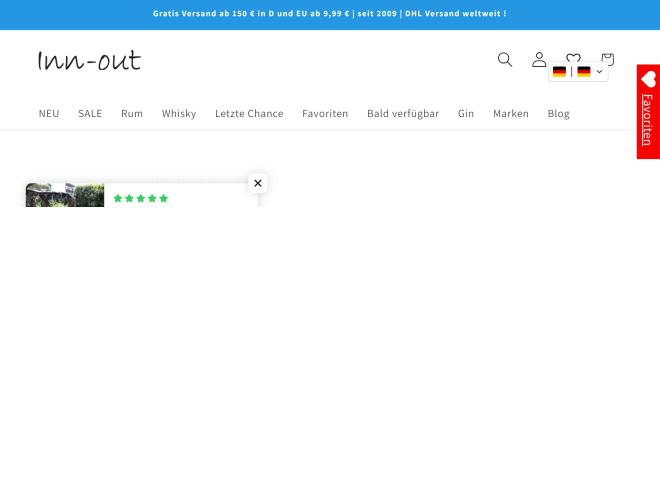660x494 pixels.
Task: Open the NEU menu item
Action: pos(49,114)
